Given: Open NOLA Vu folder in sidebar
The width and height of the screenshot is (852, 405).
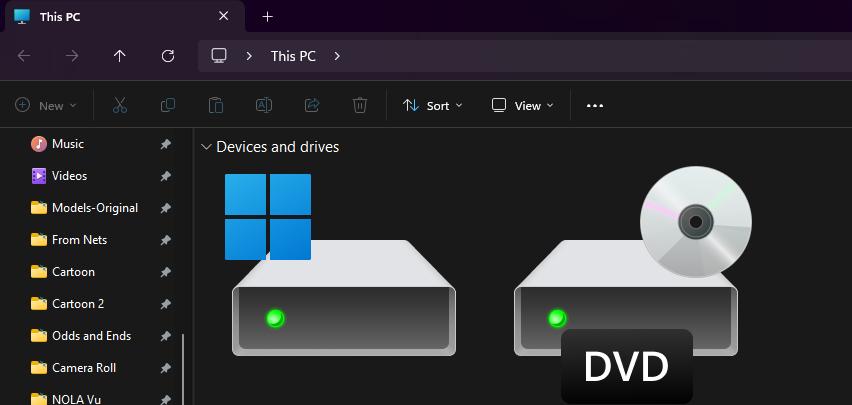Looking at the screenshot, I should click(x=65, y=399).
